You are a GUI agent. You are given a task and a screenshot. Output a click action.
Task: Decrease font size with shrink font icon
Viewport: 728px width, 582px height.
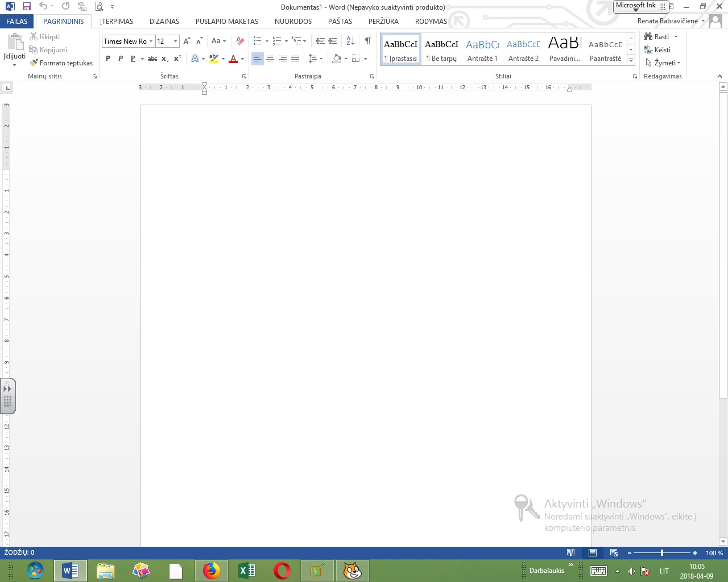(199, 41)
